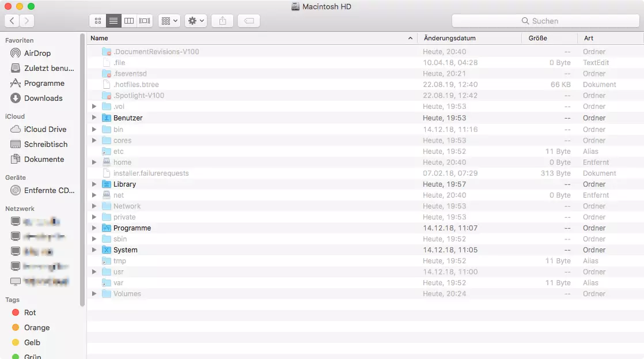Switch to column view
The image size is (644, 359).
coord(129,21)
